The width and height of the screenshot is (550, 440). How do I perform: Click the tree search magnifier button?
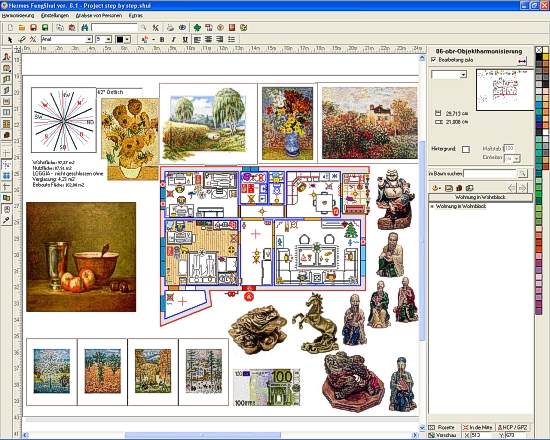coord(522,173)
